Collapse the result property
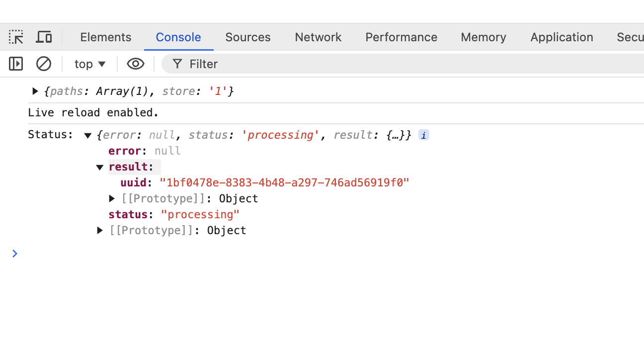 coord(99,167)
